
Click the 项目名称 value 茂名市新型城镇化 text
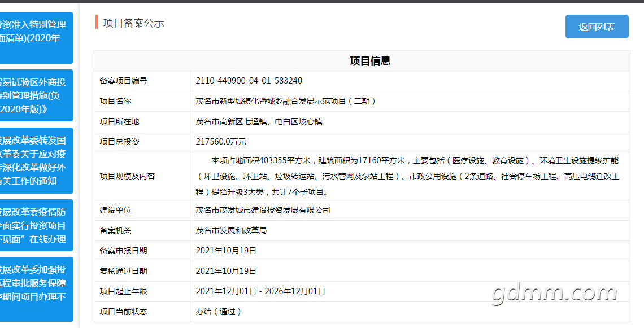pyautogui.click(x=285, y=101)
